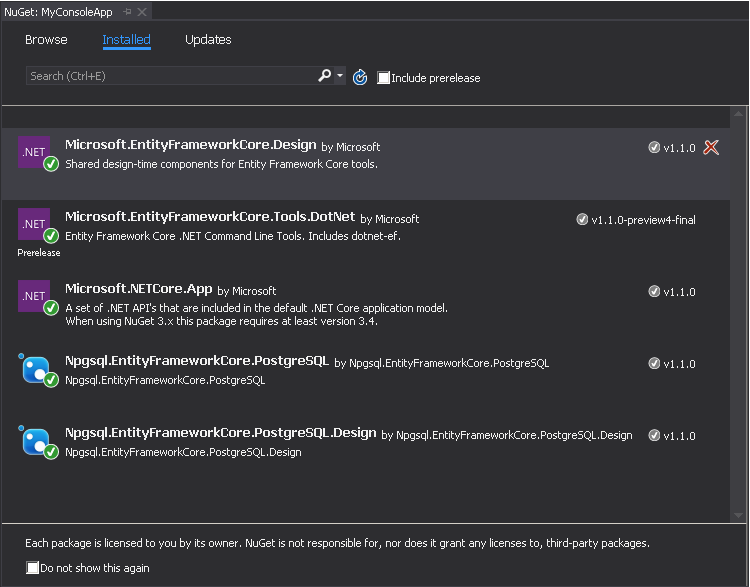Click inside the Search (Ctrl+E) field
750x587 pixels.
pos(171,76)
